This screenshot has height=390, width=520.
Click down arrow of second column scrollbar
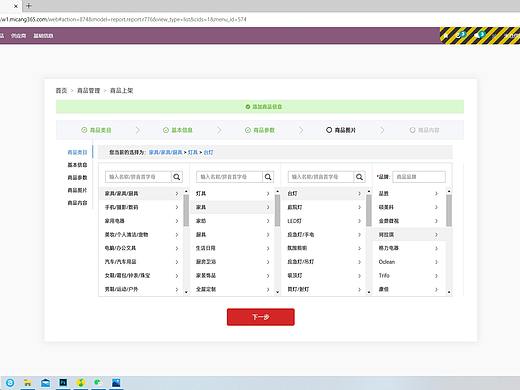click(277, 292)
